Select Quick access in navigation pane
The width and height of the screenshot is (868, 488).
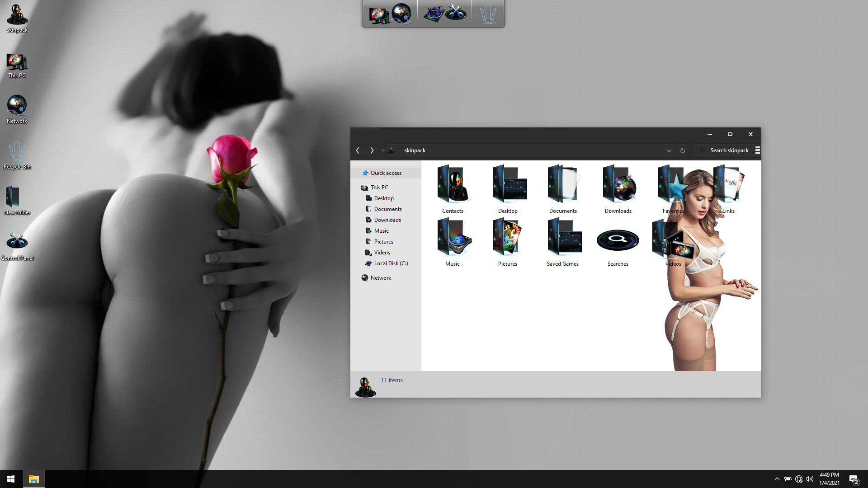pos(386,173)
